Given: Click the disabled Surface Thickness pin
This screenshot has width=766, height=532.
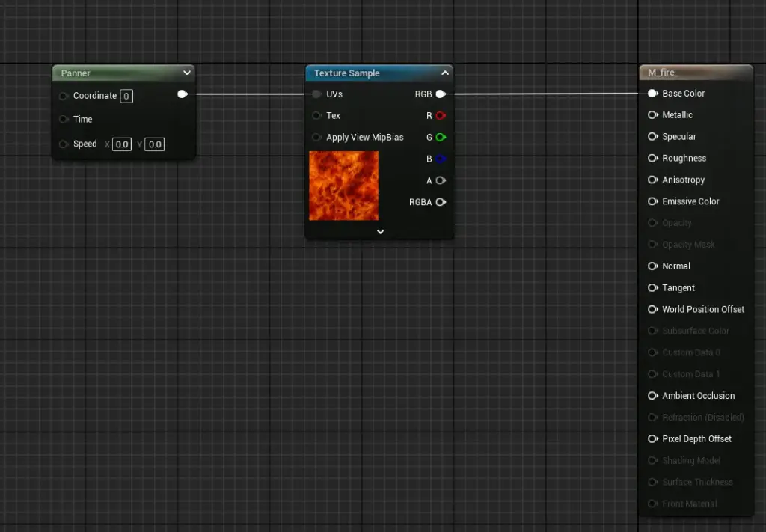Looking at the screenshot, I should tap(652, 482).
